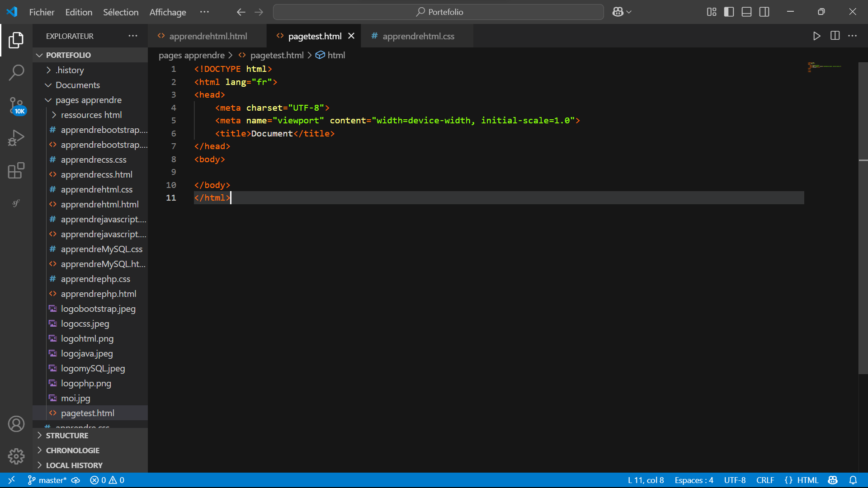Select the Source Control icon showing 10K changes
The image size is (868, 488).
tap(16, 105)
